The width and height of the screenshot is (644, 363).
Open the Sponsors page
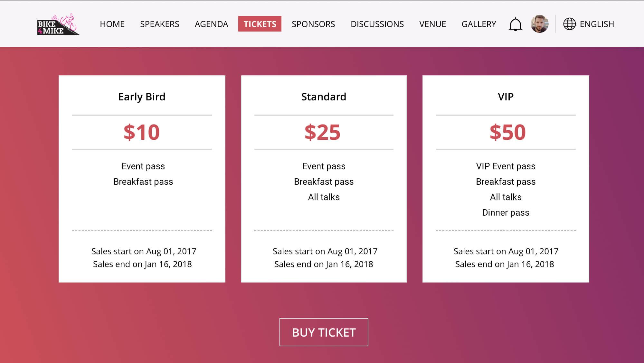coord(313,24)
